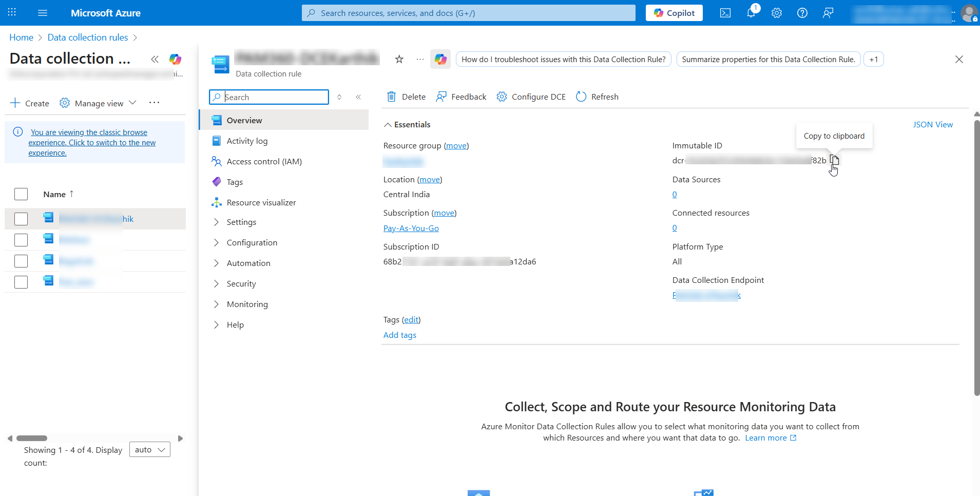Open the display count dropdown
The height and width of the screenshot is (496, 980).
149,449
